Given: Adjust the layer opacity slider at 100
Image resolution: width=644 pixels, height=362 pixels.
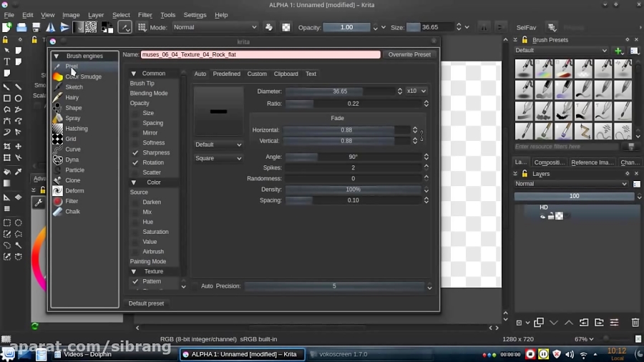Looking at the screenshot, I should click(574, 196).
